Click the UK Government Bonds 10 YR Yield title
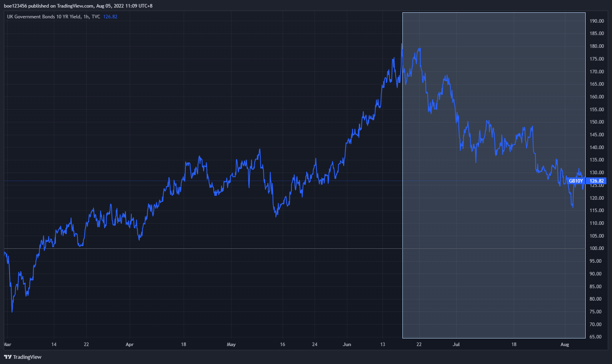 coord(44,17)
